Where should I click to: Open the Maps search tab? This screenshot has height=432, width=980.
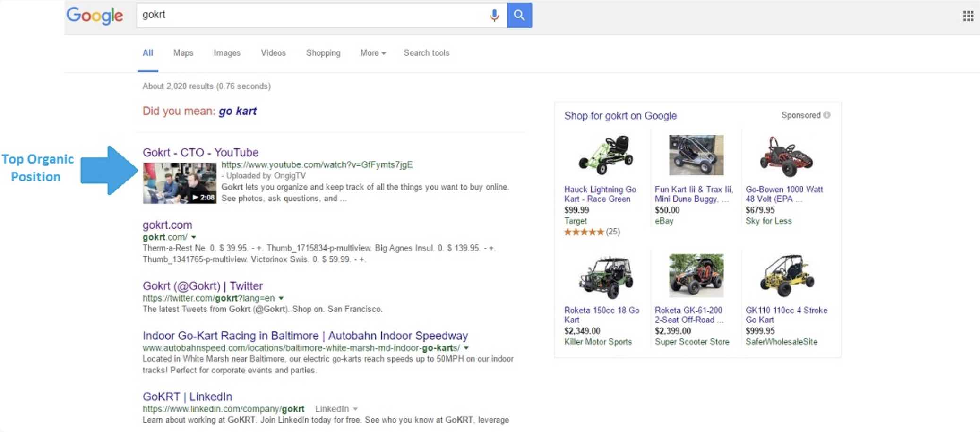(183, 53)
